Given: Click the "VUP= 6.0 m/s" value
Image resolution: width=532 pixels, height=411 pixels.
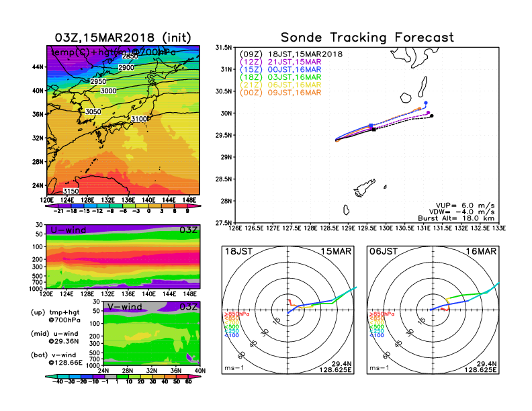Looking at the screenshot, I should [x=465, y=205].
